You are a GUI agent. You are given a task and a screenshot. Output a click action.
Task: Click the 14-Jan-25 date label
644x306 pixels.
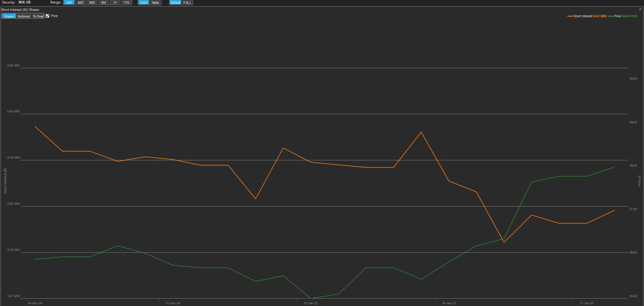(449, 303)
